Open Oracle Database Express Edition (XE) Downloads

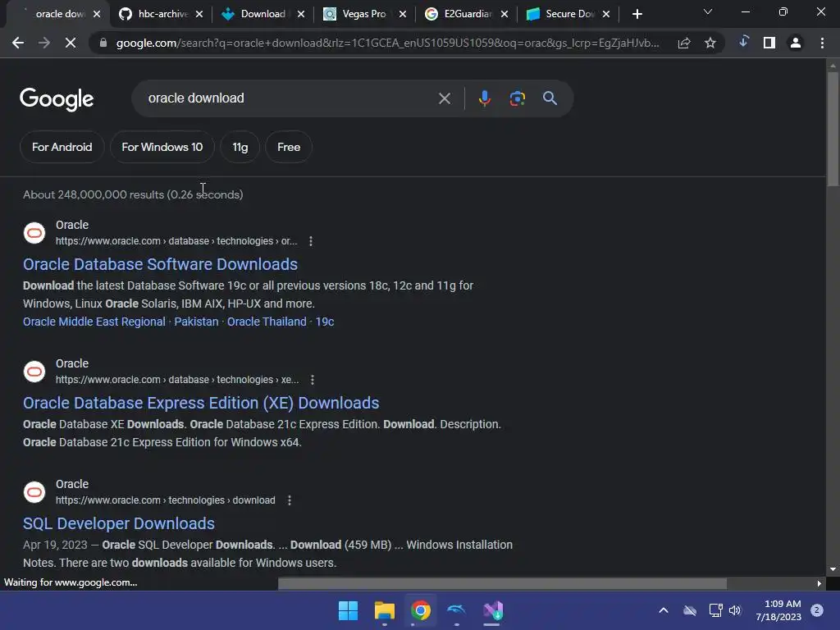pos(201,403)
